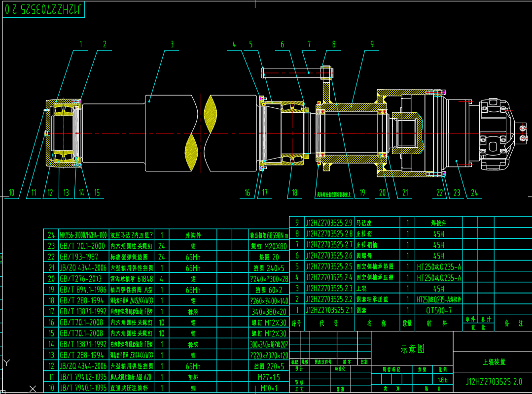532x394 pixels.
Task: Select the QT500-7 material cell
Action: [438, 310]
